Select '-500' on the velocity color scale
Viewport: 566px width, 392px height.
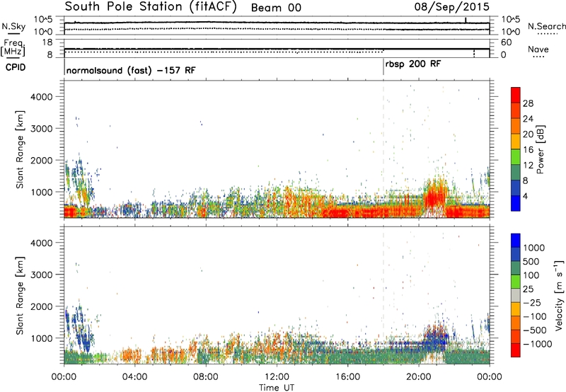coord(534,330)
